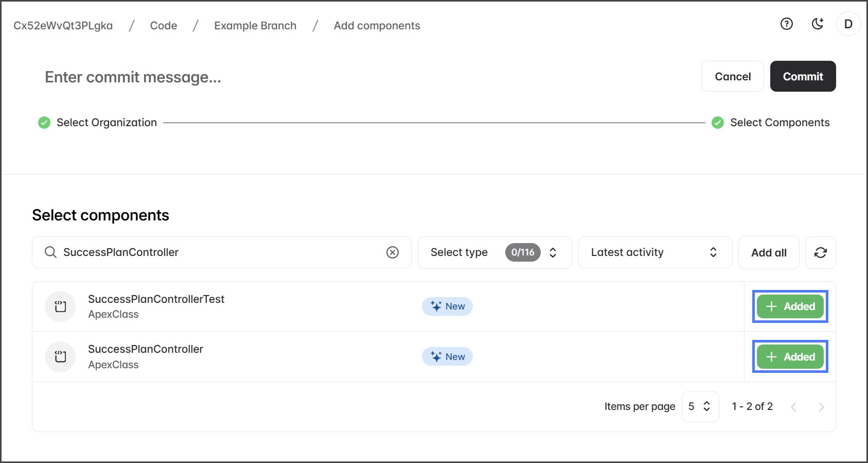
Task: Go to Example Branch breadcrumb
Action: (255, 26)
